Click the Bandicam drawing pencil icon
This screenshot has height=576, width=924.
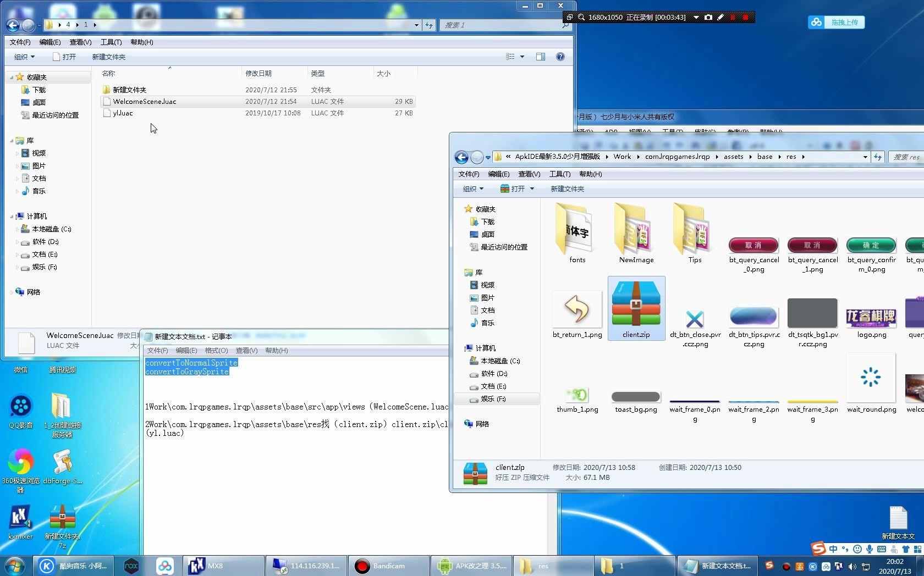tap(721, 17)
